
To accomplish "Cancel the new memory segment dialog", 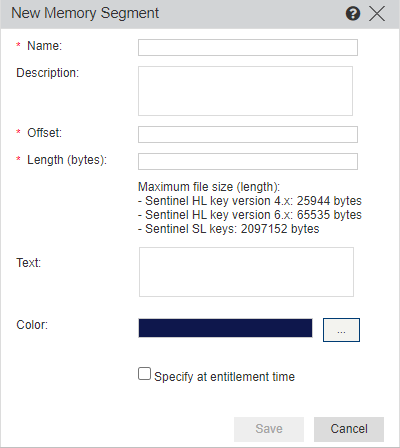I will coord(349,429).
